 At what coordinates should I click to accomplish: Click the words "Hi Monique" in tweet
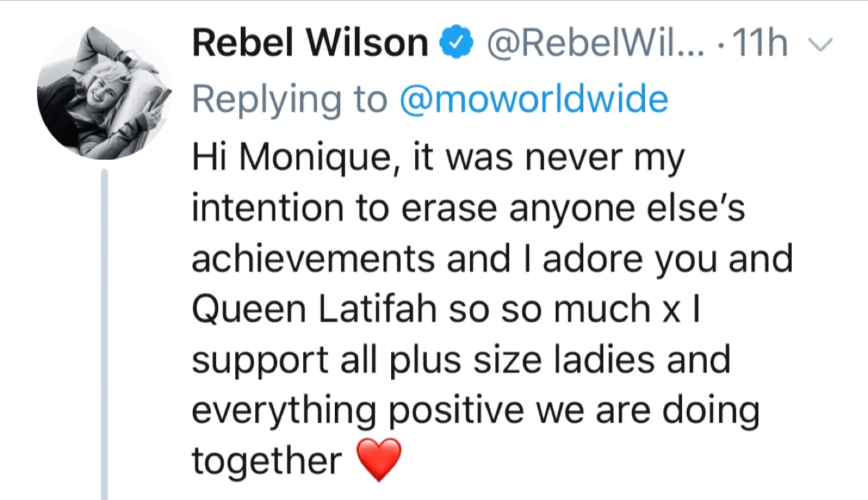click(x=283, y=161)
